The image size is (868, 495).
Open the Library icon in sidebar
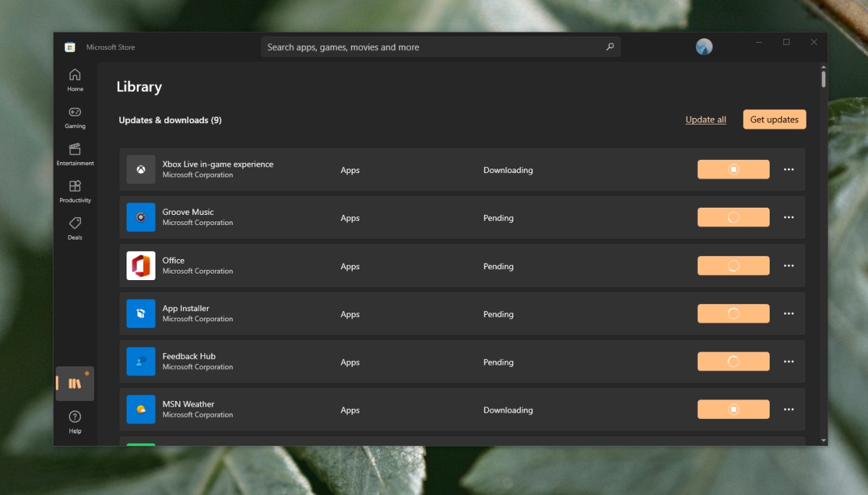pyautogui.click(x=75, y=384)
